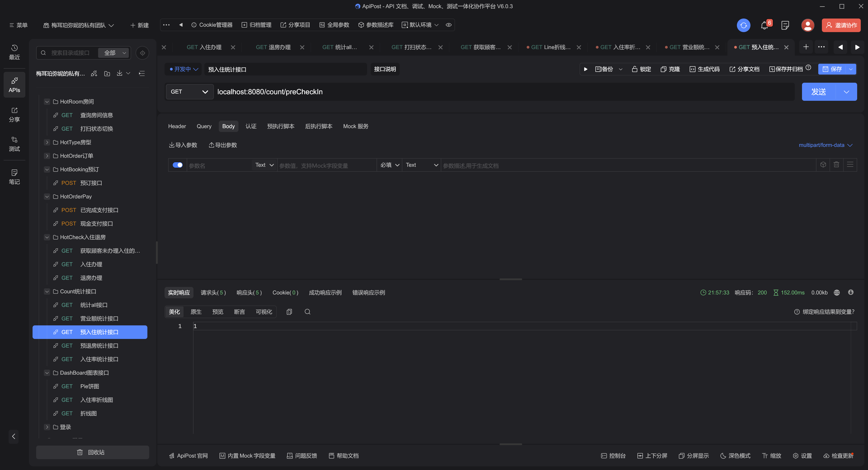Click the add-folder icon in project header

point(107,73)
